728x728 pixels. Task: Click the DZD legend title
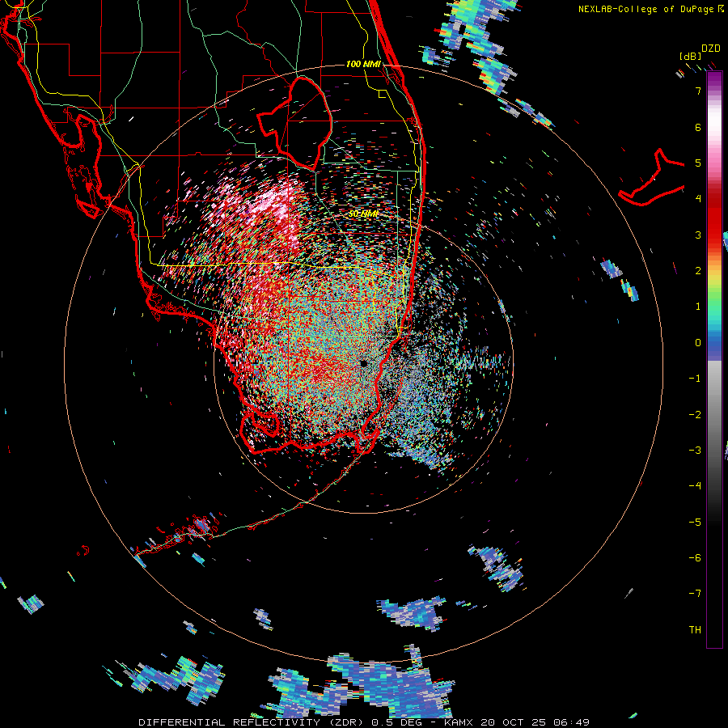(x=711, y=49)
